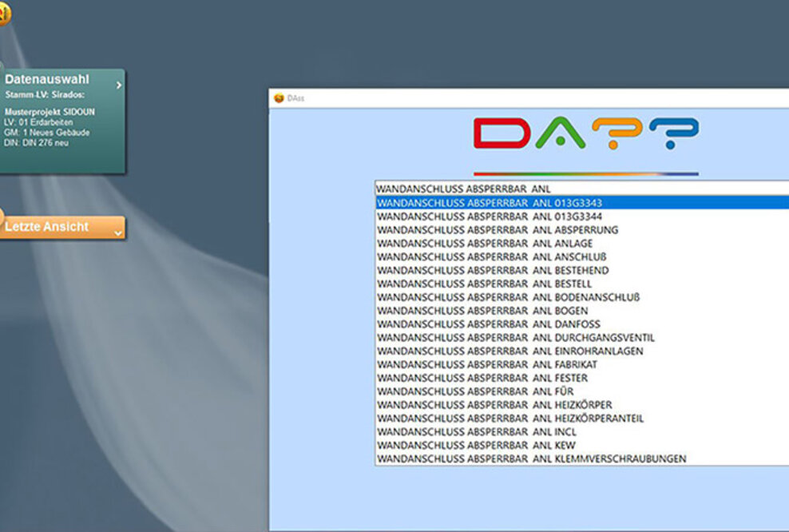Click the DAss window title bar icon
Viewport: 789px width, 532px height.
pos(279,98)
